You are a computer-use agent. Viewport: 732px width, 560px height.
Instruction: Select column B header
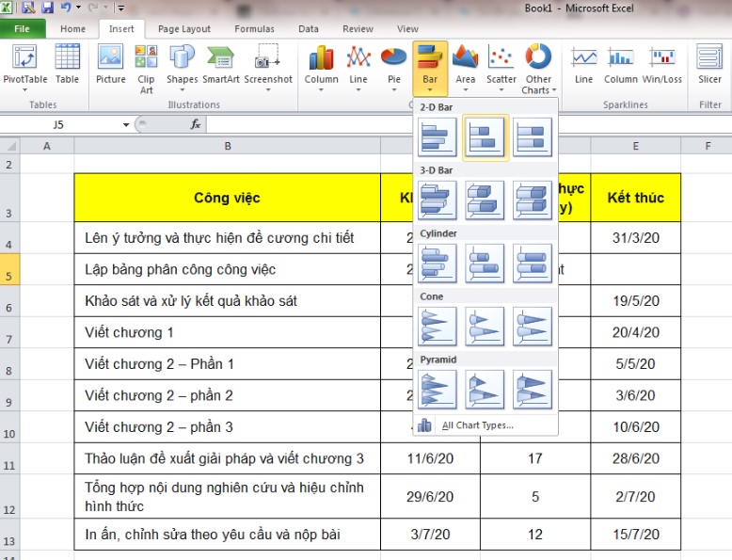click(x=228, y=146)
